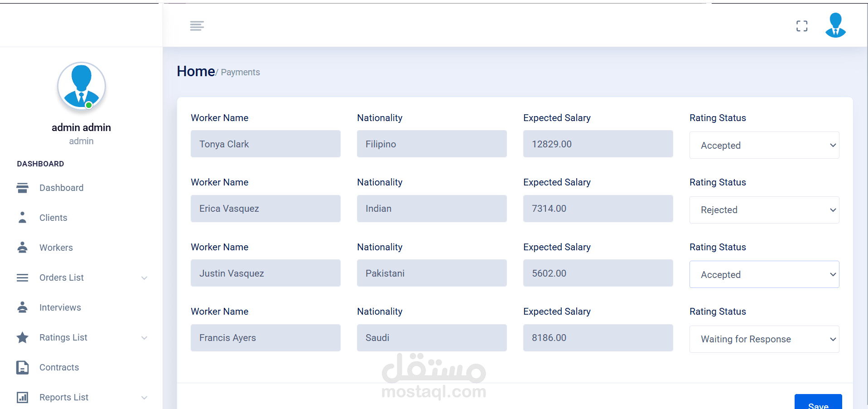This screenshot has width=868, height=409.
Task: Go to Interviews in sidebar
Action: [x=60, y=307]
